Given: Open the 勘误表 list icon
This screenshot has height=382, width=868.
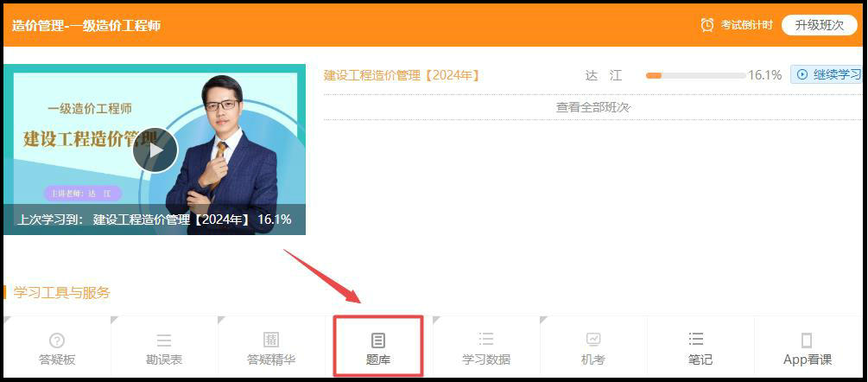Looking at the screenshot, I should click(164, 341).
